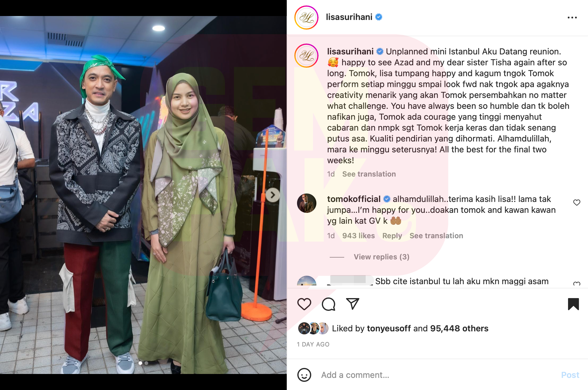The width and height of the screenshot is (588, 390).
Task: Open emoji picker in comment box
Action: click(x=304, y=375)
